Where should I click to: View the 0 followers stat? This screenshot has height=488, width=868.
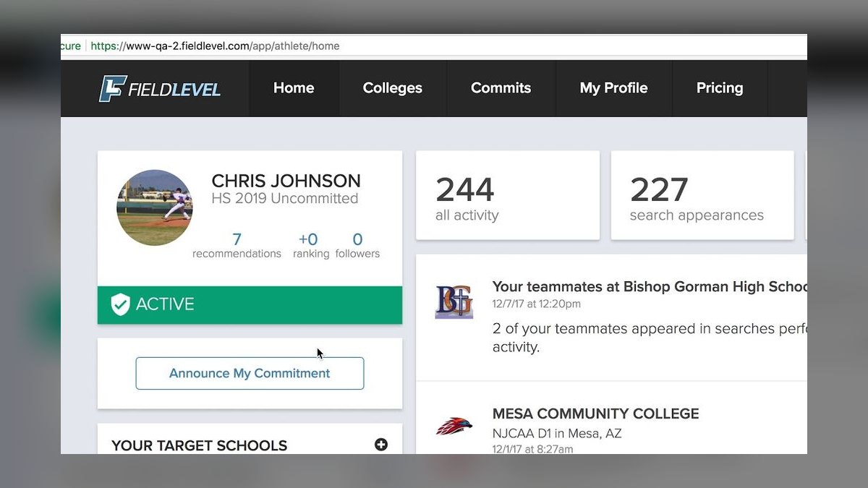pyautogui.click(x=357, y=246)
